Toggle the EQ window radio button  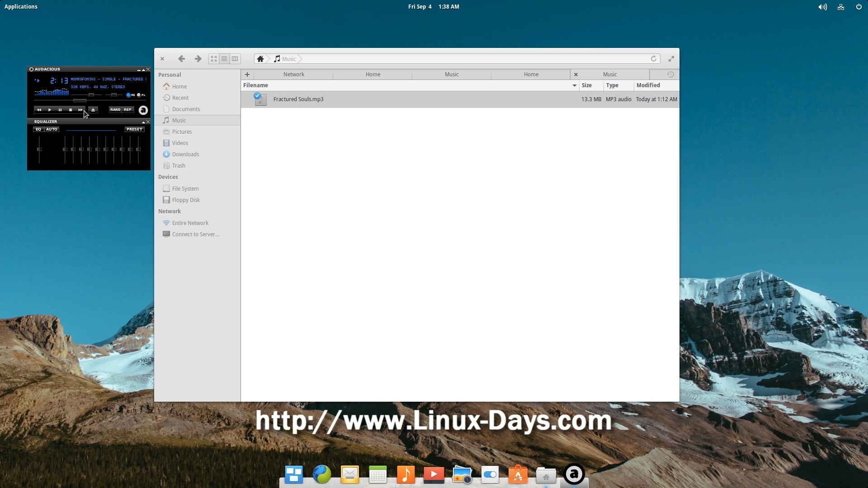(129, 95)
